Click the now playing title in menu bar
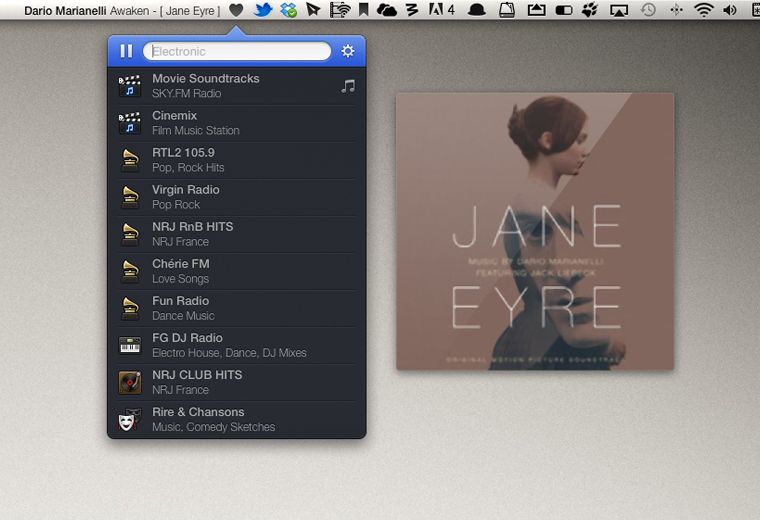 122,11
